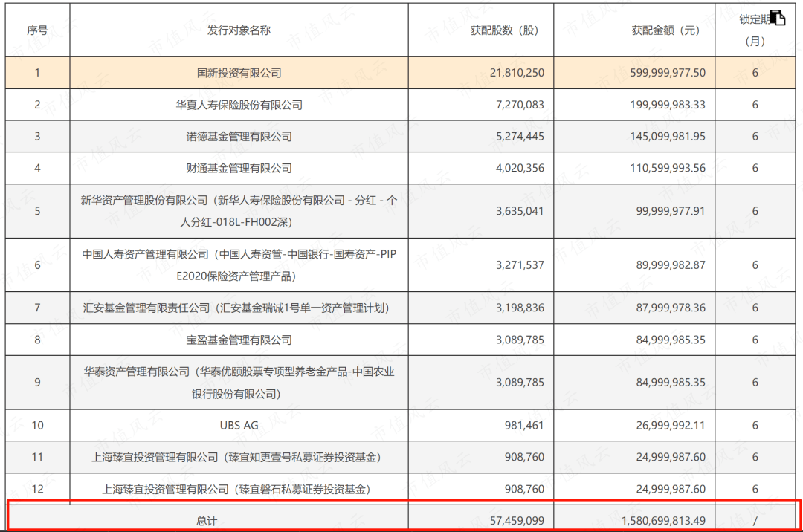Select total amount 1,580,699,813.49
This screenshot has width=803, height=532.
664,521
